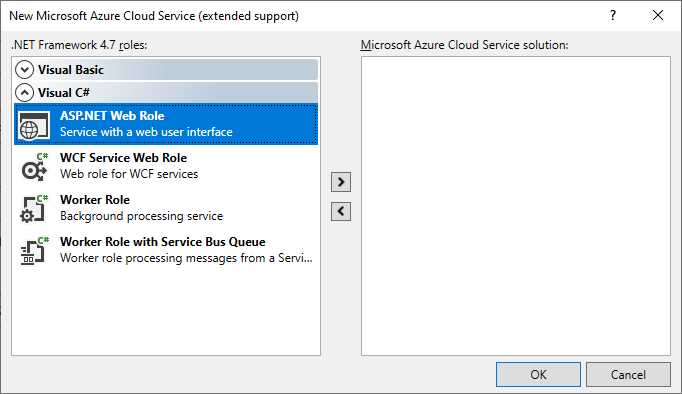682x394 pixels.
Task: Click the 'Visual C#' group header text
Action: coord(64,93)
